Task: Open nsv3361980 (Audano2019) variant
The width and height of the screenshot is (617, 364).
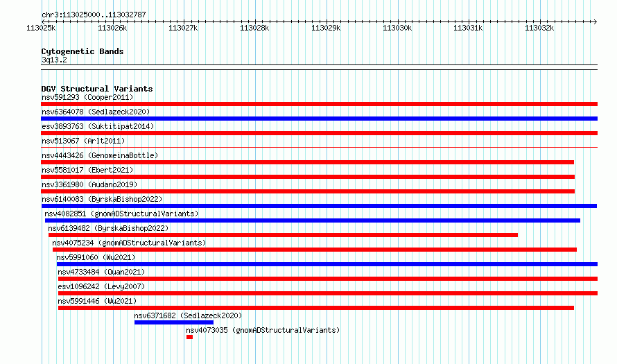Action: 89,184
